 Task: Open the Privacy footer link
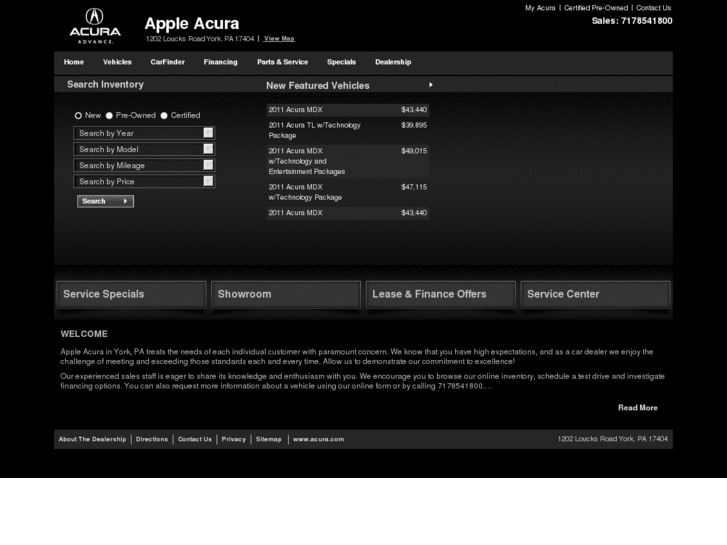tap(234, 439)
